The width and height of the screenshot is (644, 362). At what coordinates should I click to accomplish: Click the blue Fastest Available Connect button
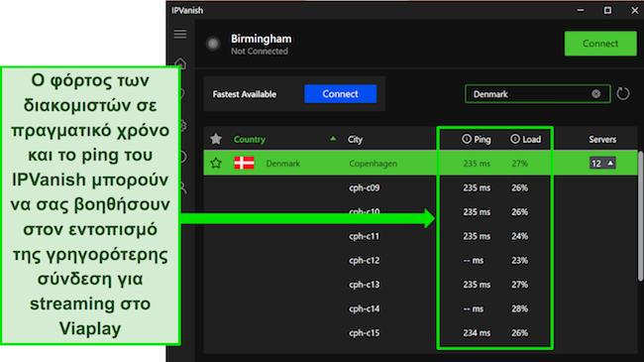(x=340, y=94)
